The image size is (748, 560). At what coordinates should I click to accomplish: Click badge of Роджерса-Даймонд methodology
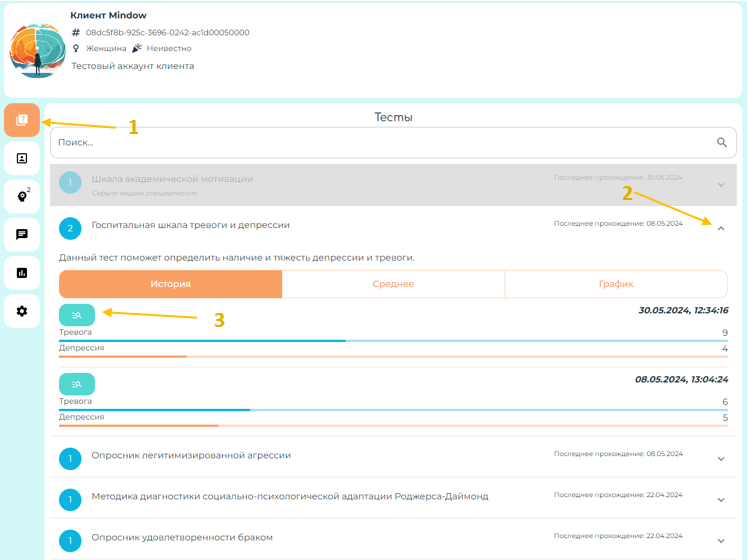[x=70, y=500]
